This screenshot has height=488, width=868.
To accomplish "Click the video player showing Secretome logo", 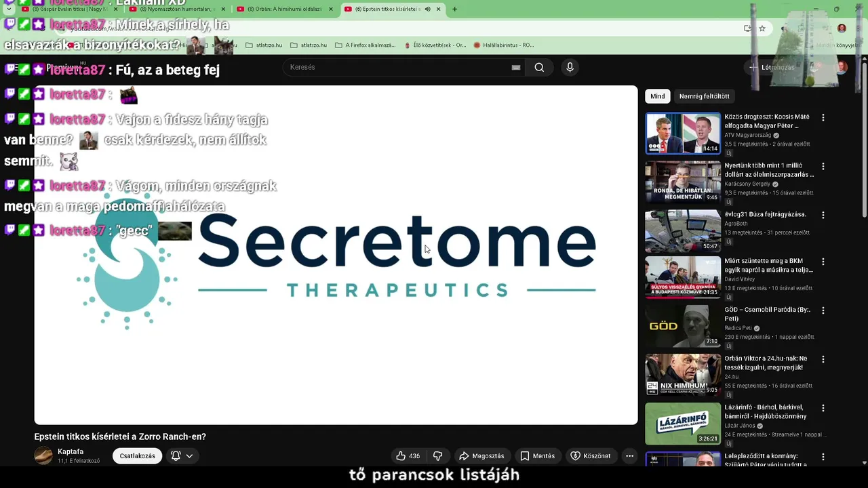I will (x=336, y=255).
